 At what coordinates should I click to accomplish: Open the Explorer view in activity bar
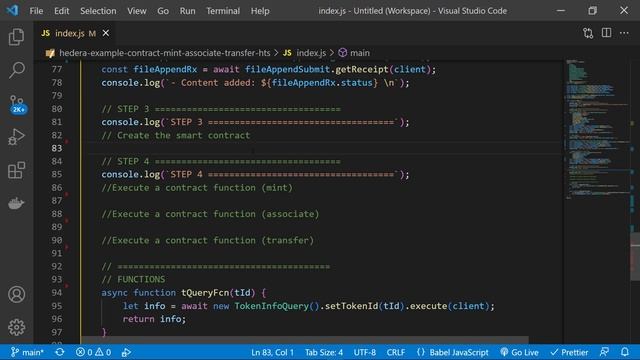pyautogui.click(x=16, y=37)
